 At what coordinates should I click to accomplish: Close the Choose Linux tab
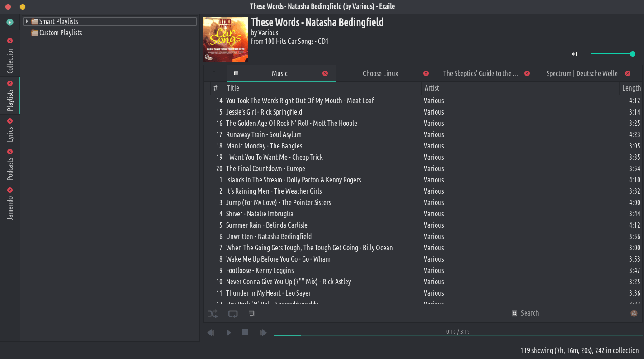426,73
